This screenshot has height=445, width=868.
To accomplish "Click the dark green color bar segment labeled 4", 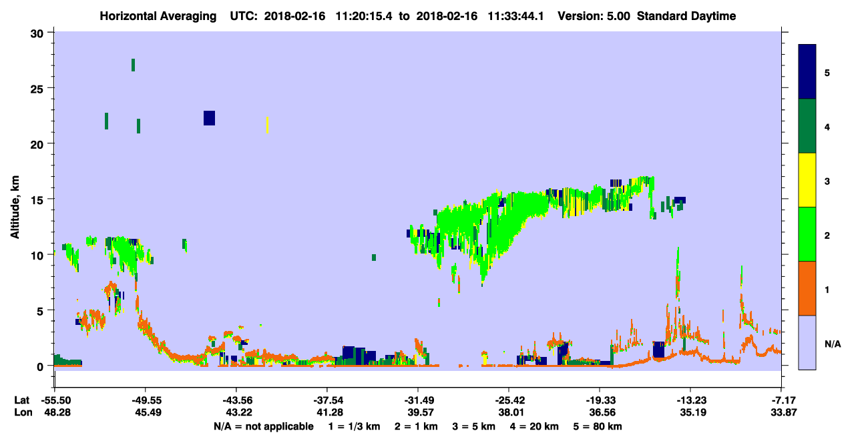I will [x=807, y=126].
